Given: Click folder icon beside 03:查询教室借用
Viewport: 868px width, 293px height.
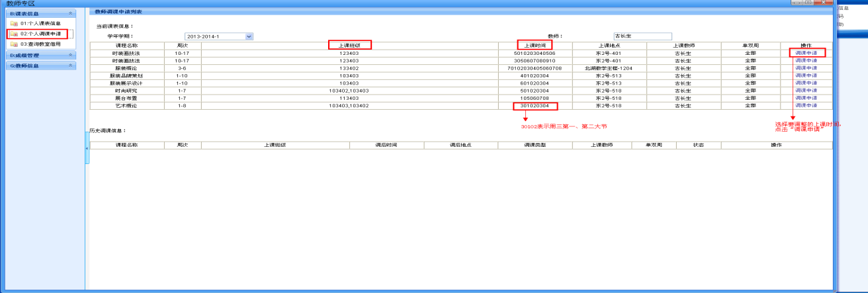Looking at the screenshot, I should [x=14, y=44].
